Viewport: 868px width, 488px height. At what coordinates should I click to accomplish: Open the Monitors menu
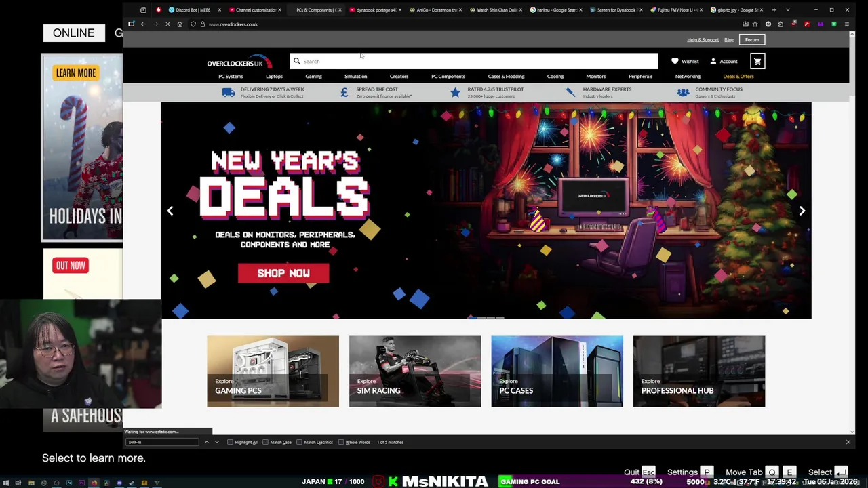point(596,77)
